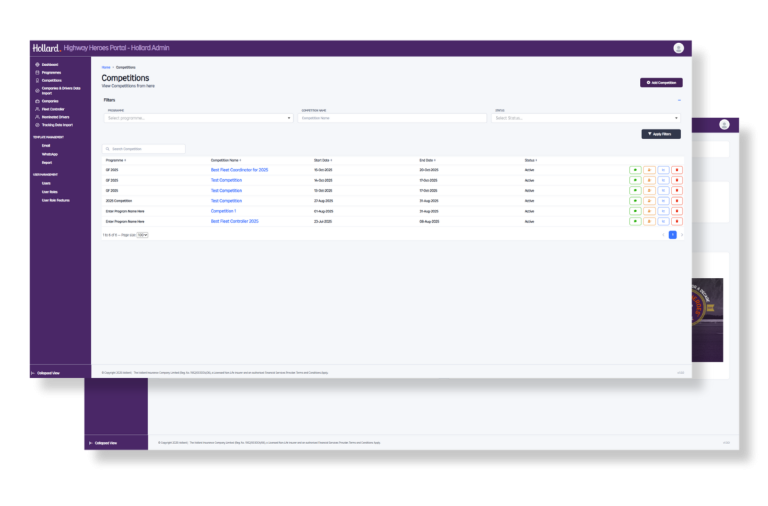This screenshot has height=506, width=768.
Task: Toggle Collapsed View at sidebar bottom
Action: tap(48, 373)
